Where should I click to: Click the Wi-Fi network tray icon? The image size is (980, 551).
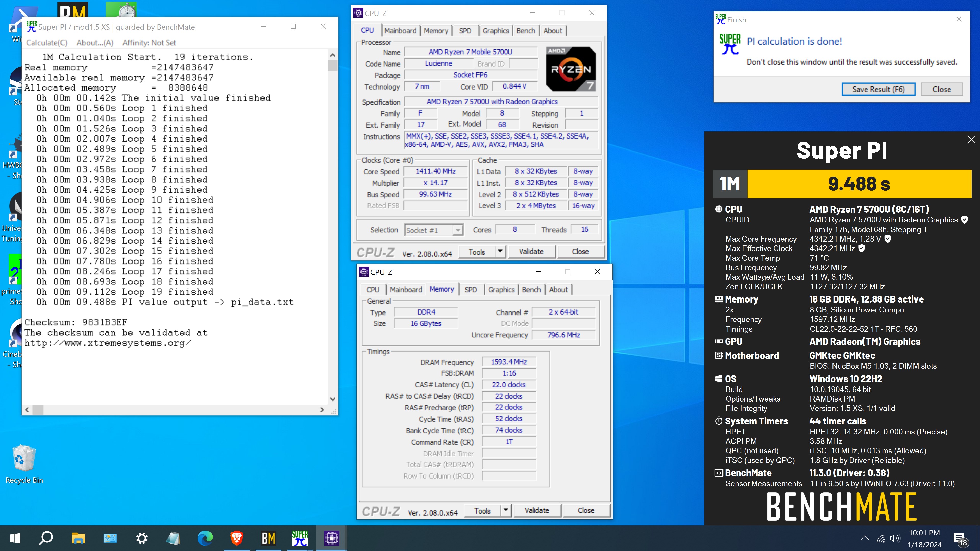point(880,539)
